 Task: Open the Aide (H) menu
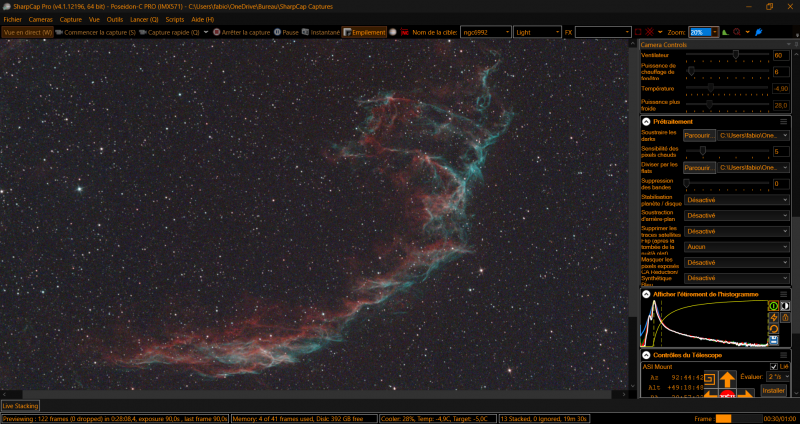203,19
